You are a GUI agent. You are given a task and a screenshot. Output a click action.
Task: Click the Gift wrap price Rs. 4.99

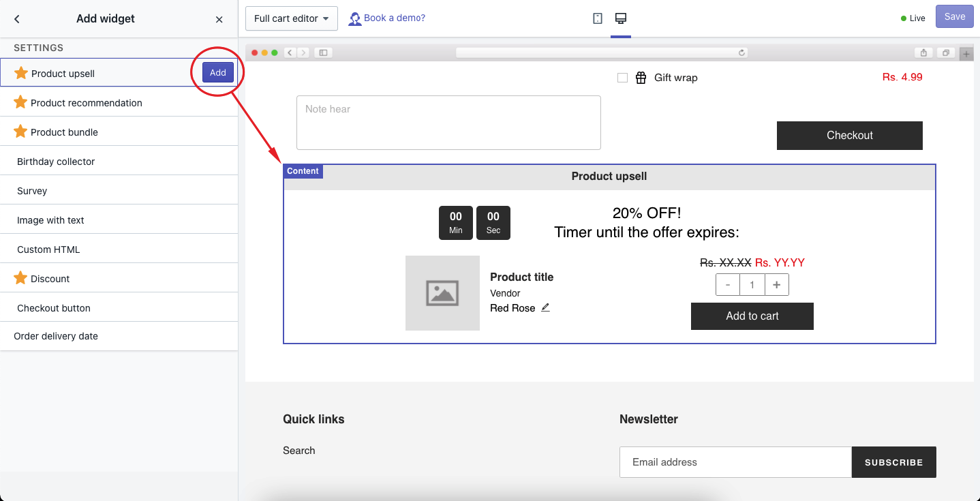902,77
